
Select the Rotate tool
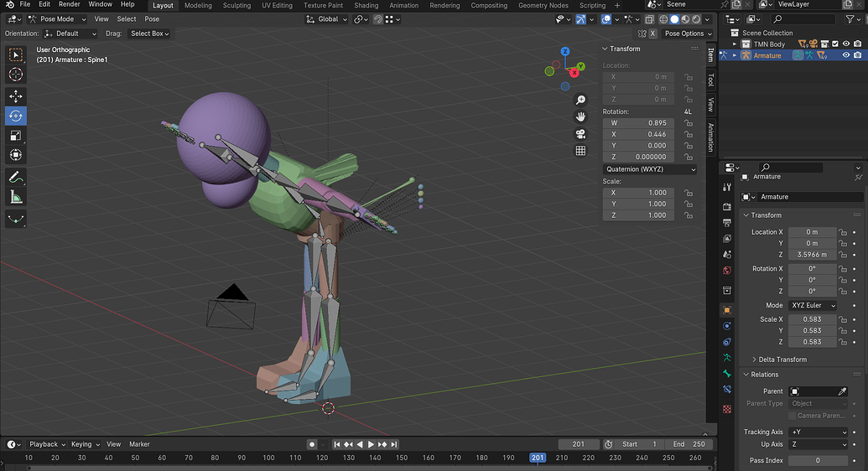point(15,116)
